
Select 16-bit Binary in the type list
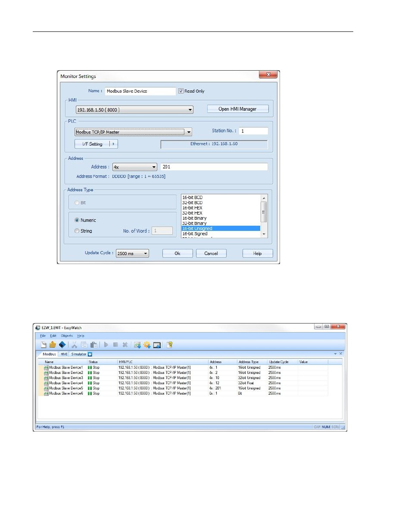221,218
